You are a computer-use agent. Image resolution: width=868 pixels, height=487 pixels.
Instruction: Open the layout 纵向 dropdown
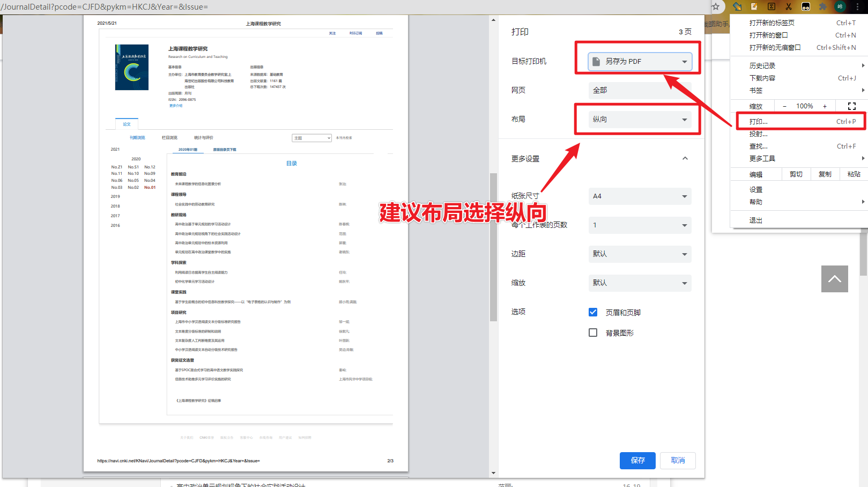[640, 119]
